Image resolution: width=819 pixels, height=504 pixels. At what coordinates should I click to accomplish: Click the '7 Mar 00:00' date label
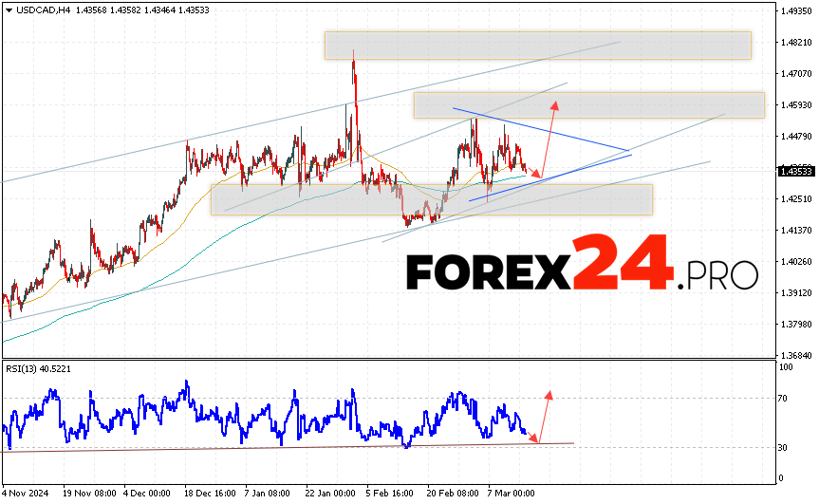[x=510, y=495]
